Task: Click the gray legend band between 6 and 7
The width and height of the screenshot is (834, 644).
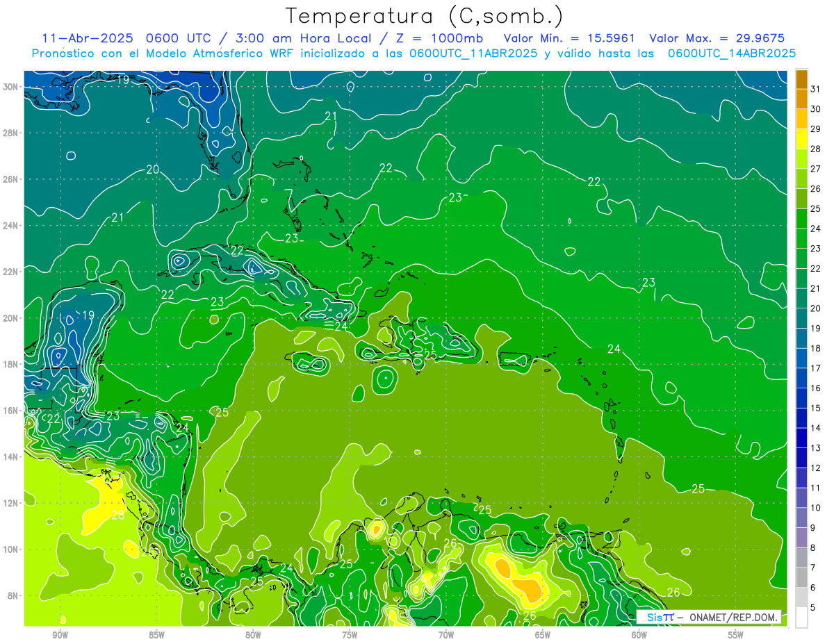Action: click(801, 578)
